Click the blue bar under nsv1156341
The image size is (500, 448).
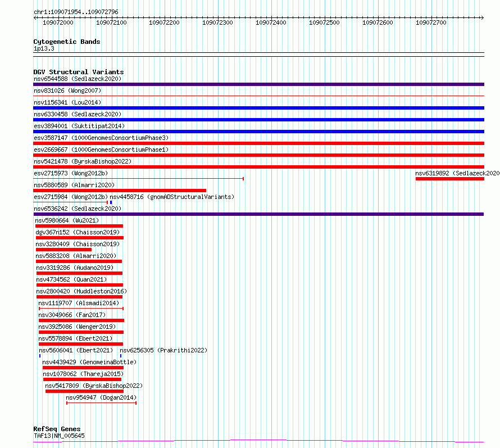click(x=258, y=108)
